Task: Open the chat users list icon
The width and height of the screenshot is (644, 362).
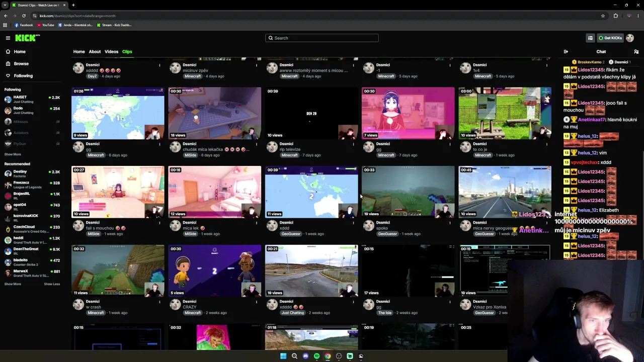Action: (636, 51)
